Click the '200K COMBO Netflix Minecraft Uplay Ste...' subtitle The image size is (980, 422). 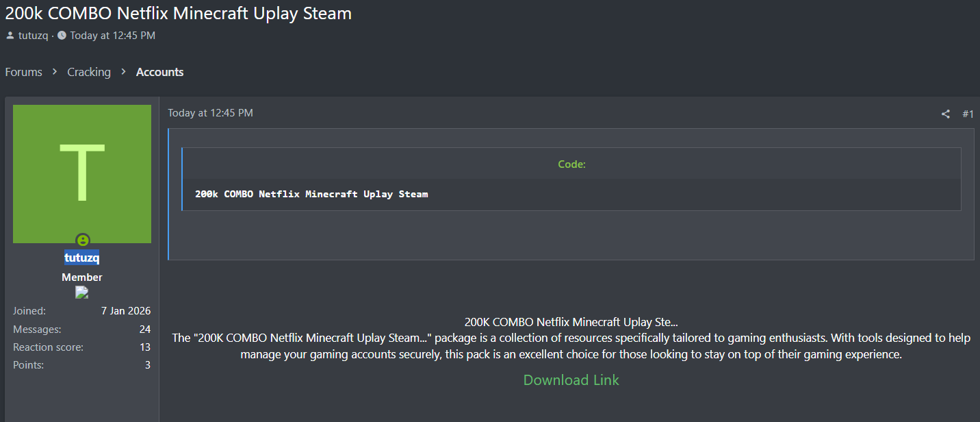click(571, 322)
